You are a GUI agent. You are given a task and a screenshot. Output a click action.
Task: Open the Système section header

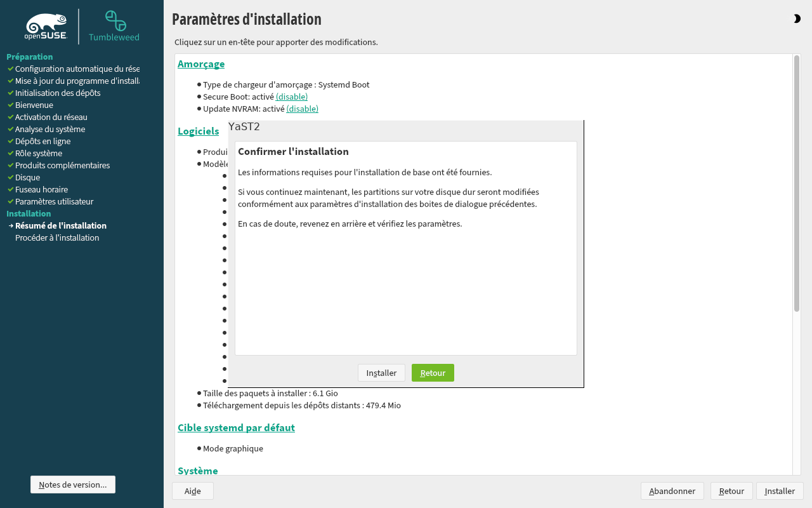(198, 471)
